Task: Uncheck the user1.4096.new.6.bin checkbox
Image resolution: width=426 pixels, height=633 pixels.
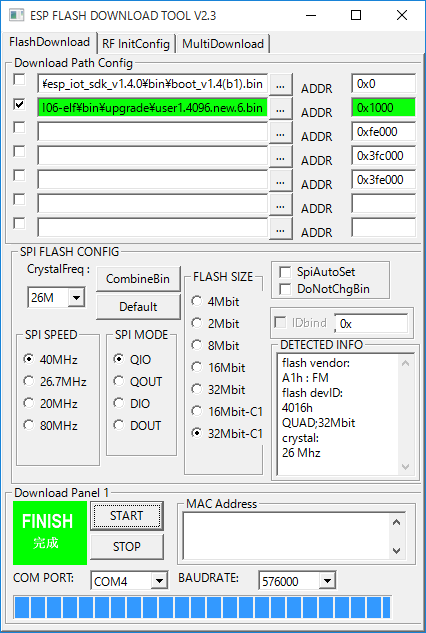Action: pos(19,104)
